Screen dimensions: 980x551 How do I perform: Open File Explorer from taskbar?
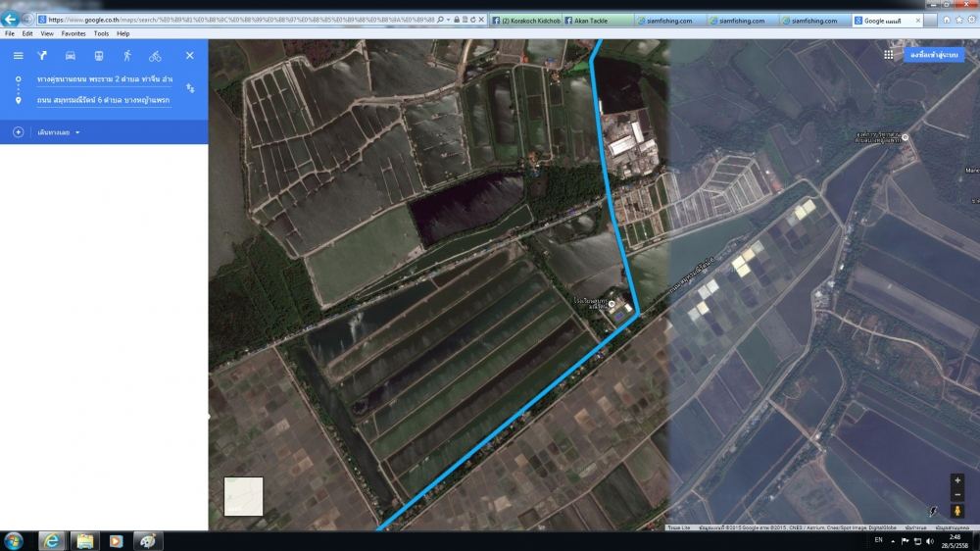pyautogui.click(x=84, y=541)
